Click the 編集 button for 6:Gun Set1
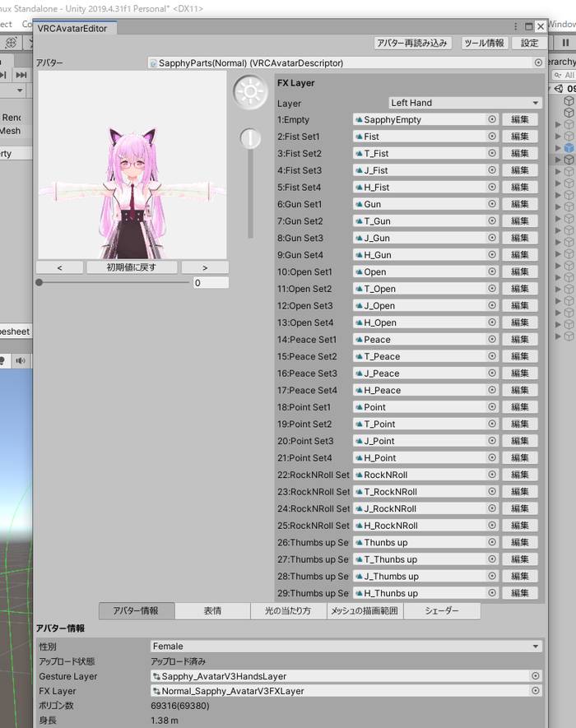This screenshot has height=728, width=576. [520, 204]
